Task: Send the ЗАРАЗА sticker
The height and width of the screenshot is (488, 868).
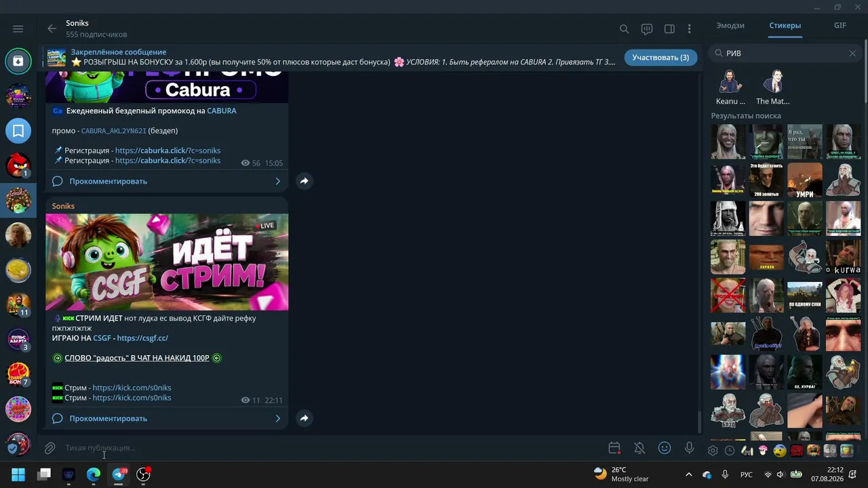Action: pos(766,258)
